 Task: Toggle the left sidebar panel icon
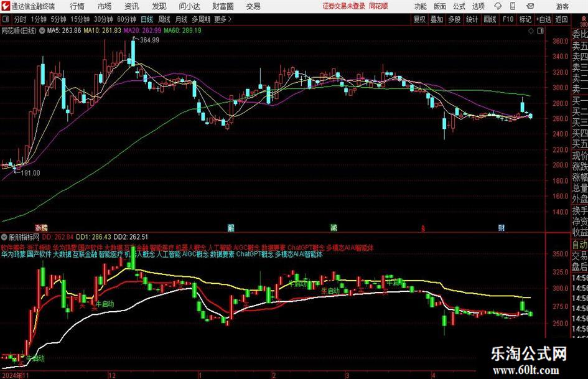(x=6, y=19)
